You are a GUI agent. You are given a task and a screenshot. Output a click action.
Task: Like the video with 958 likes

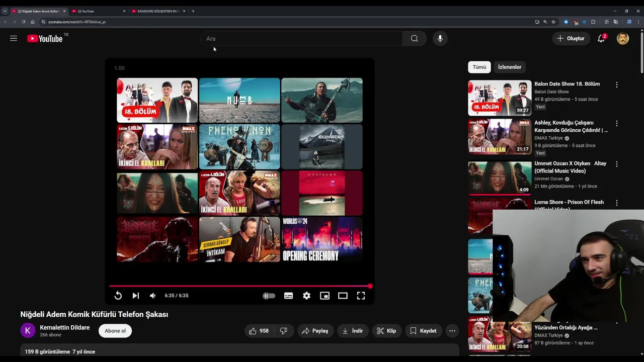point(259,331)
